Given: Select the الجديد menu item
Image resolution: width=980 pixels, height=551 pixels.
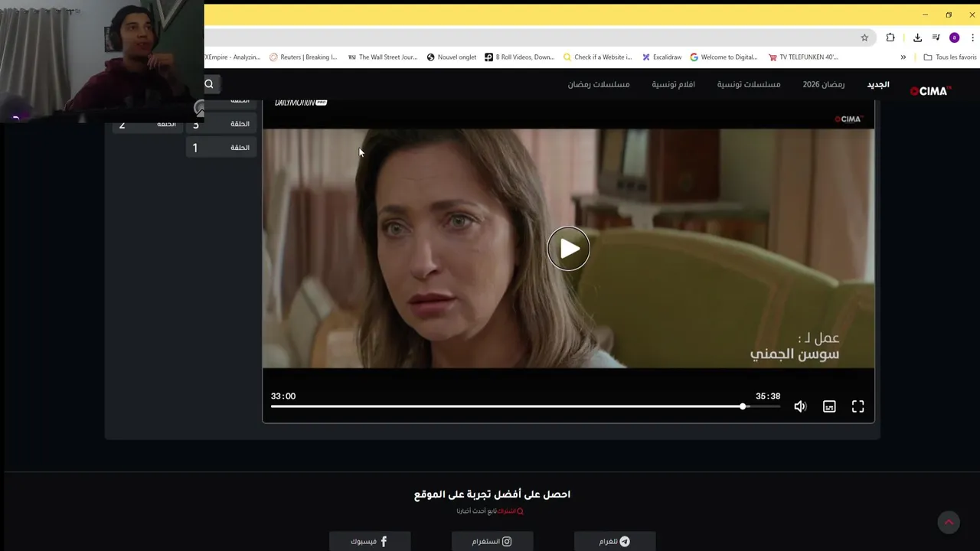Looking at the screenshot, I should [878, 84].
